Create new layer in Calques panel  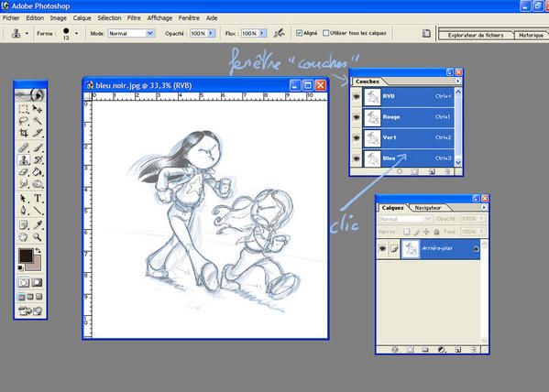[457, 349]
